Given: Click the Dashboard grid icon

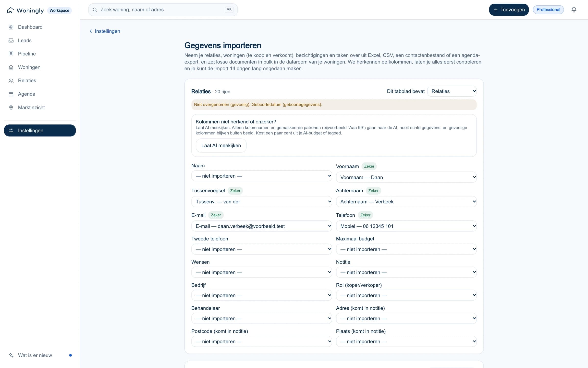Looking at the screenshot, I should click(11, 27).
